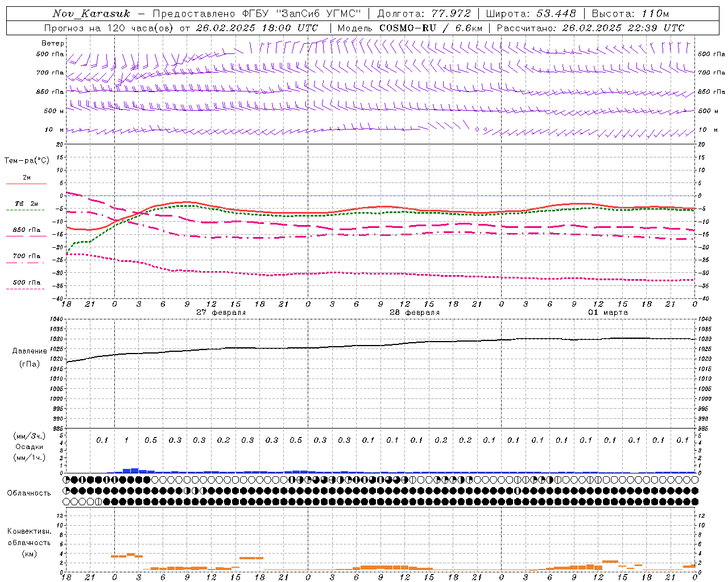The height and width of the screenshot is (582, 728).
Task: Click the elevation text Высота: 110м
Action: [630, 14]
